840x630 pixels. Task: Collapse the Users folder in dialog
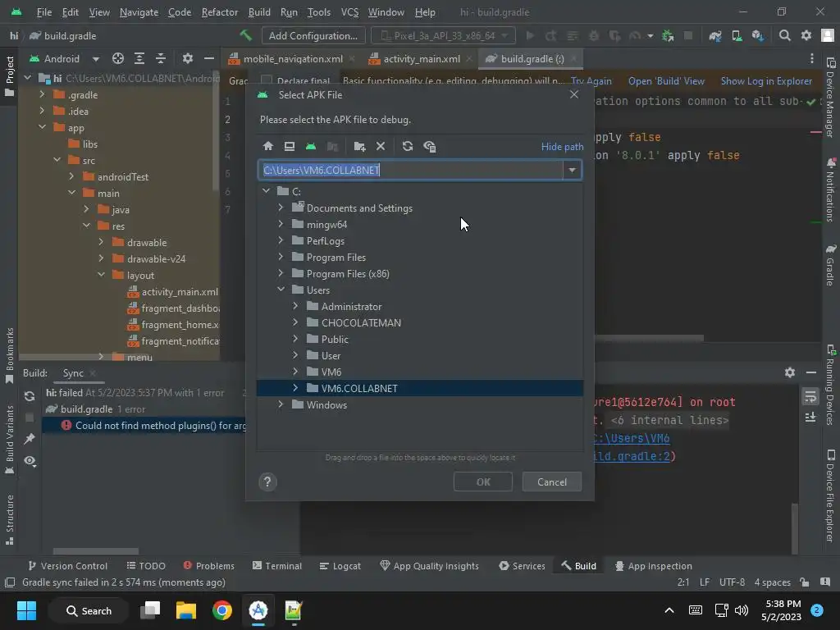pyautogui.click(x=281, y=290)
